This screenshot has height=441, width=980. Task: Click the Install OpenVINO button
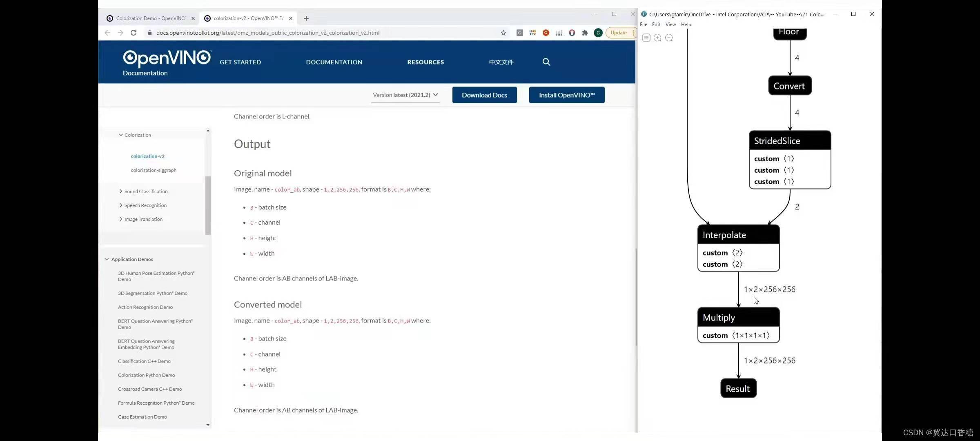click(x=567, y=95)
